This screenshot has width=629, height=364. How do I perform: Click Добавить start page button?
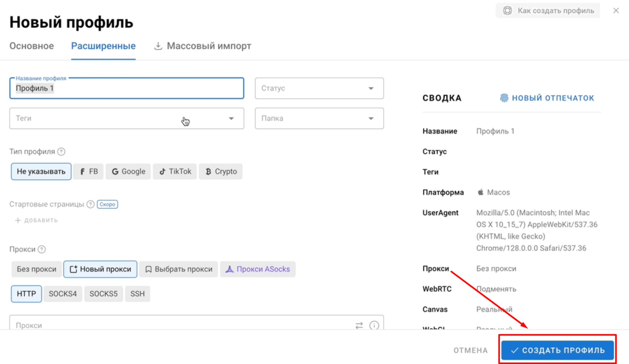pos(37,220)
